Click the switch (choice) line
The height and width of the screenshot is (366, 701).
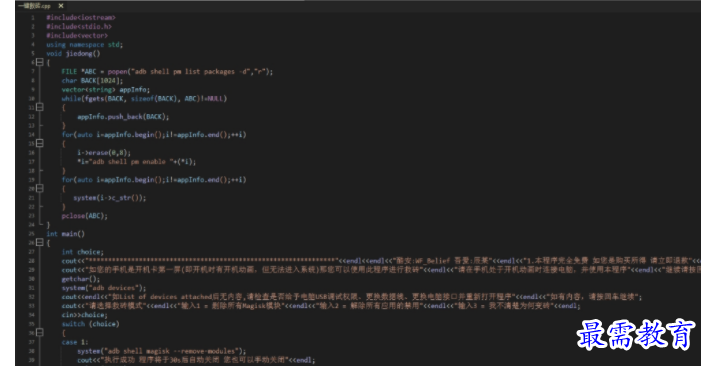(90, 324)
